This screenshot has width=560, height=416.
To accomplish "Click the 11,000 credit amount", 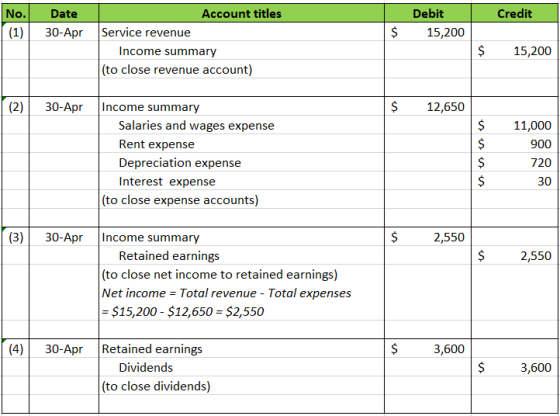I will coord(515,125).
